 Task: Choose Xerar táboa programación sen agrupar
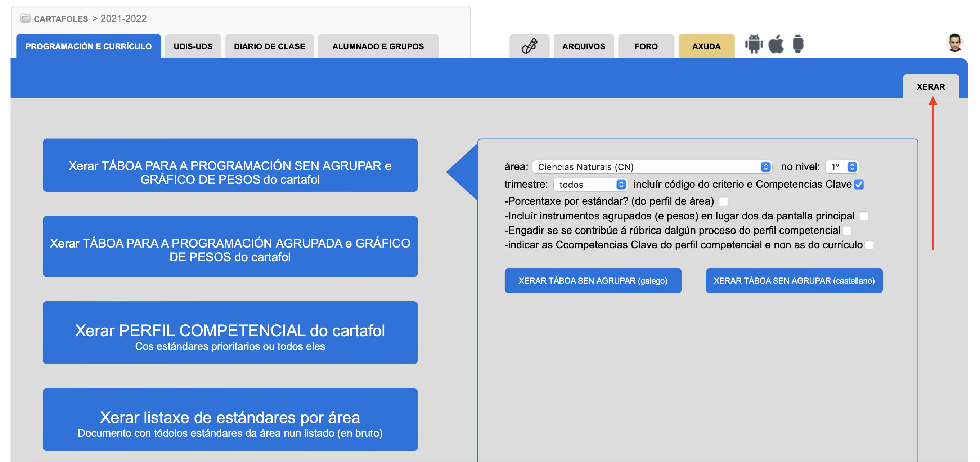[230, 165]
